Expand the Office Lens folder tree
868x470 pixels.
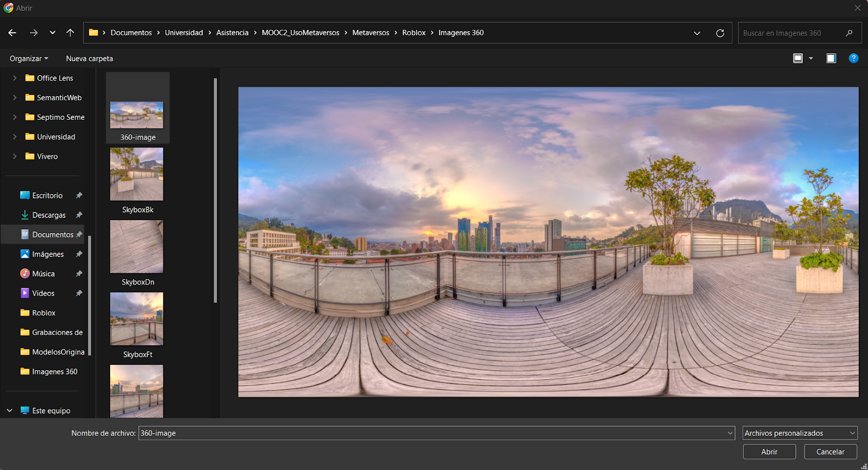tap(15, 78)
